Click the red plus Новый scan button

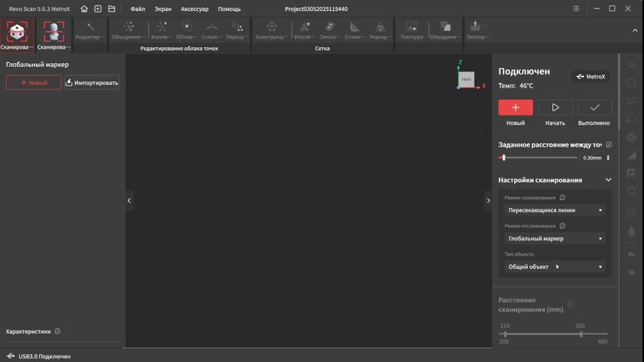coord(515,108)
